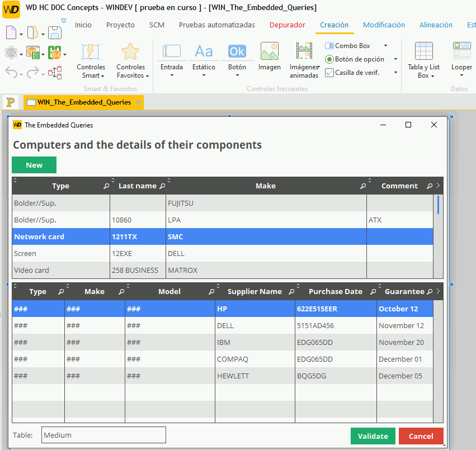The width and height of the screenshot is (476, 450).
Task: Expand the Botón dropdown arrow
Action: coord(237,75)
